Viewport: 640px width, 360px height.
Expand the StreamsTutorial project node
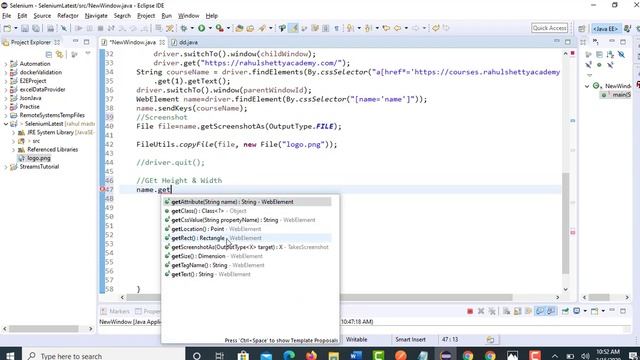(6, 167)
